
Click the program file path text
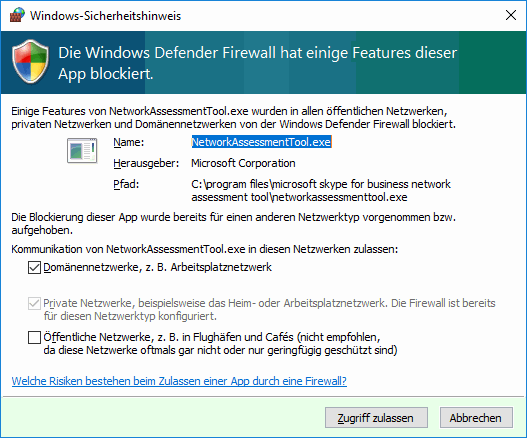[321, 191]
